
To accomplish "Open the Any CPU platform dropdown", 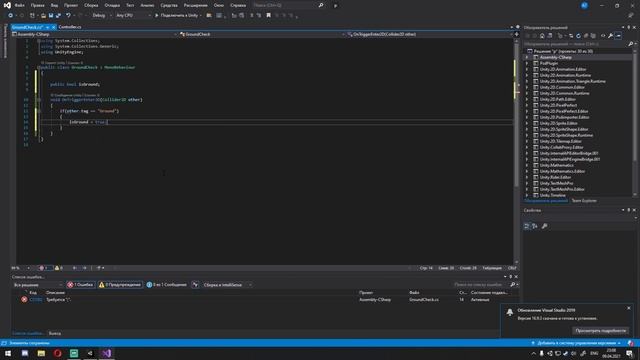I will pyautogui.click(x=133, y=16).
